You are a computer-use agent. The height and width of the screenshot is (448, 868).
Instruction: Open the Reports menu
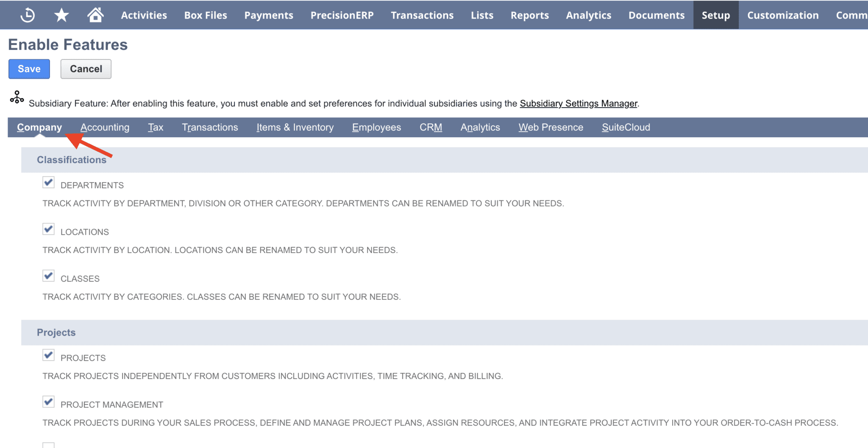[529, 15]
